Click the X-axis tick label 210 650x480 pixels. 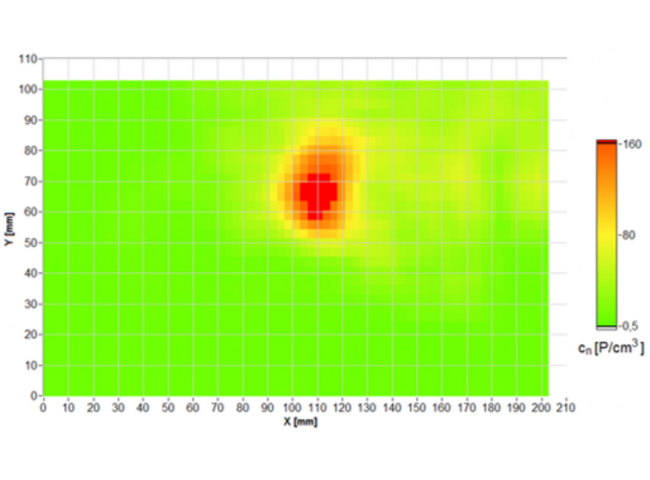click(566, 408)
